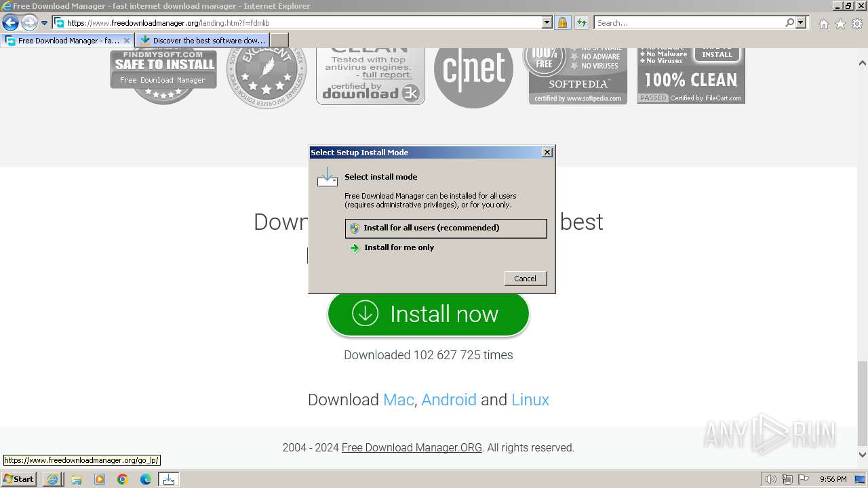Viewport: 868px width, 488px height.
Task: Open the Mac download link
Action: (398, 400)
